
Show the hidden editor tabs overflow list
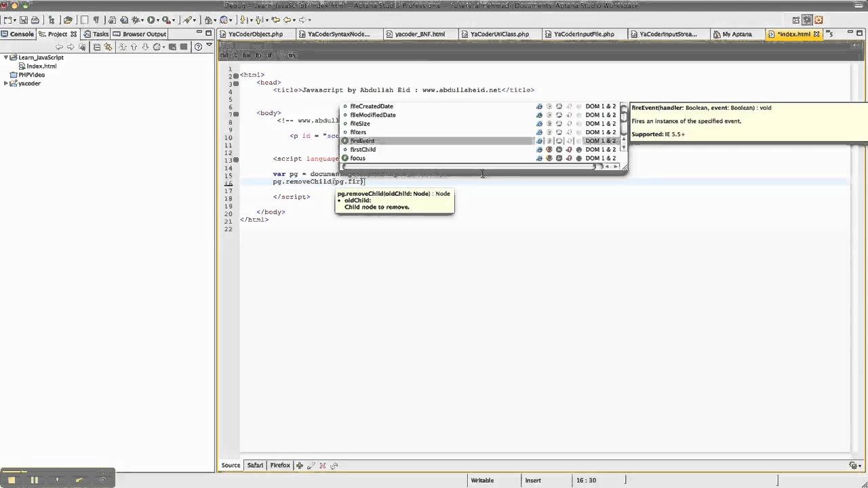[829, 34]
